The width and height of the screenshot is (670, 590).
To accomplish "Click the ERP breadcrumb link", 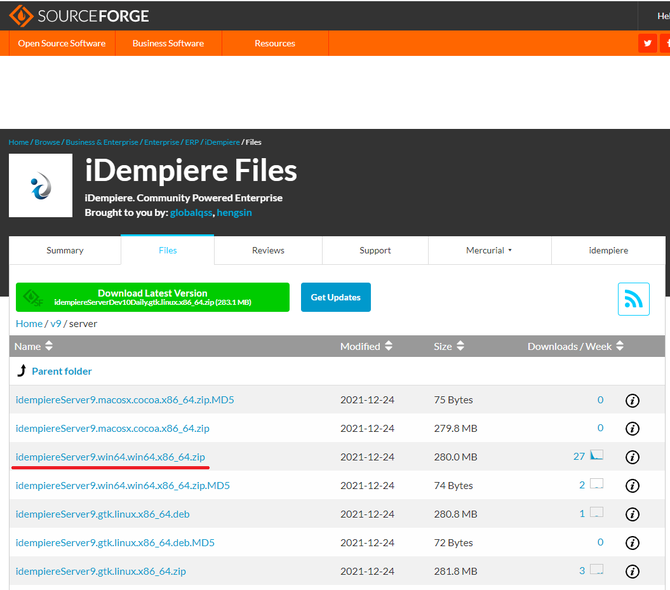I will [192, 142].
